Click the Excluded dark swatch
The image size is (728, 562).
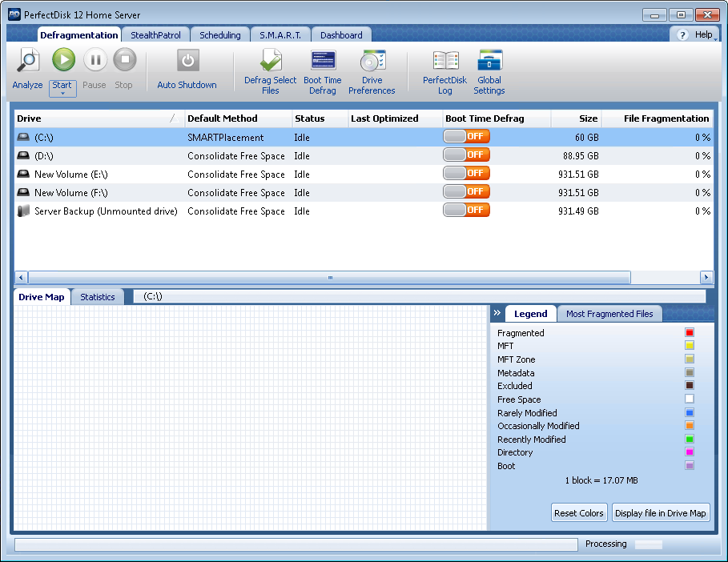690,385
